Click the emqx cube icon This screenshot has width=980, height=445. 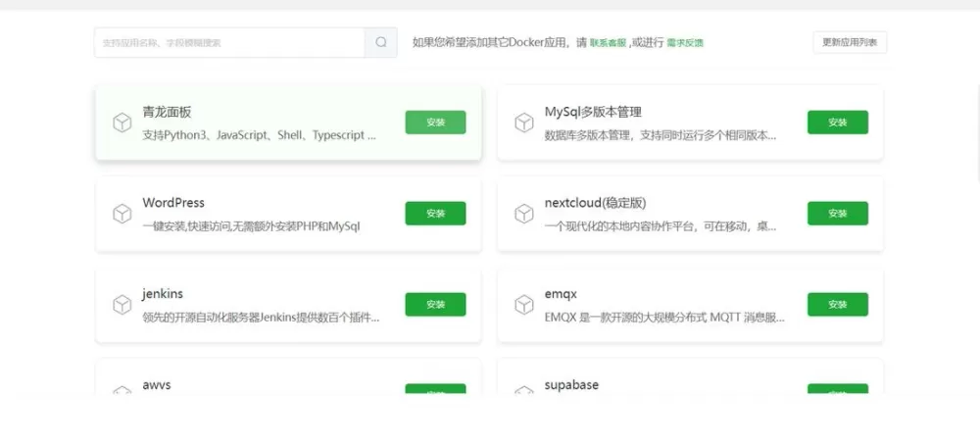(523, 305)
